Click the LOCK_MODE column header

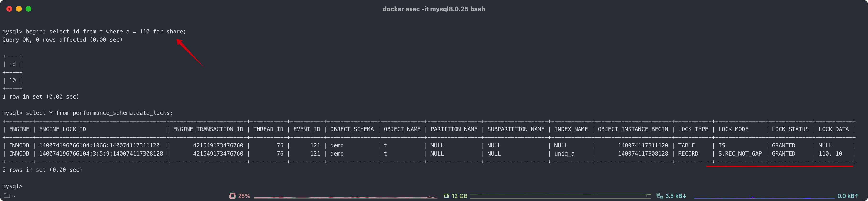733,129
